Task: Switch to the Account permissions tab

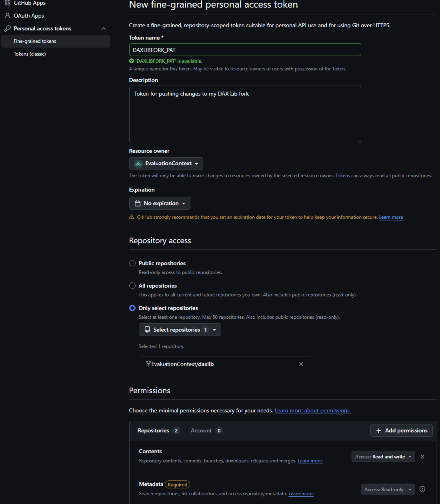Action: click(x=201, y=430)
